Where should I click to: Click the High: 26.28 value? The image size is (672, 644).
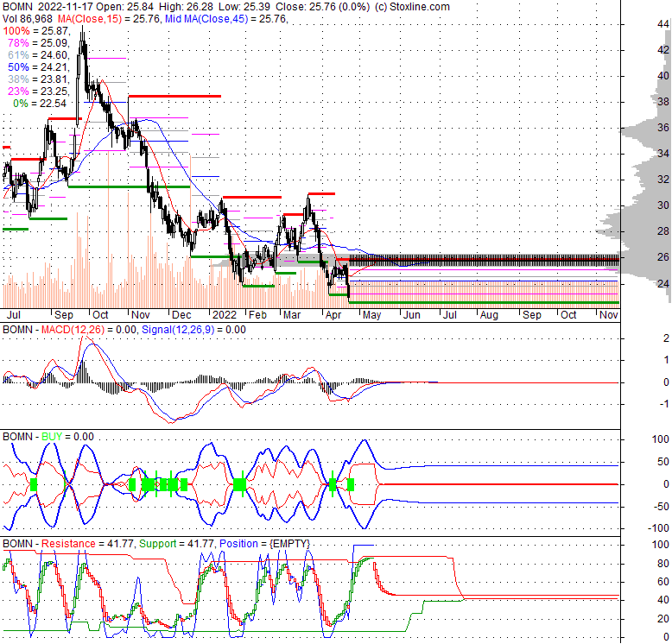[x=186, y=7]
